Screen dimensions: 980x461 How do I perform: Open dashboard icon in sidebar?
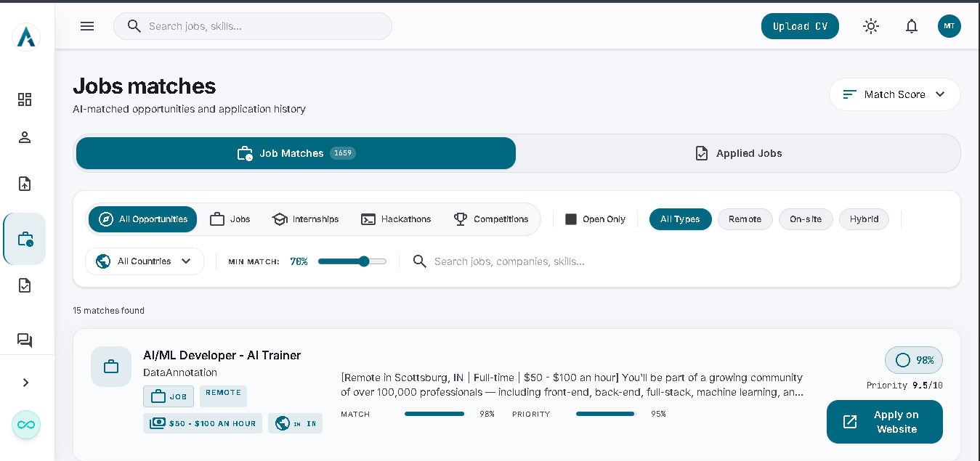coord(25,99)
